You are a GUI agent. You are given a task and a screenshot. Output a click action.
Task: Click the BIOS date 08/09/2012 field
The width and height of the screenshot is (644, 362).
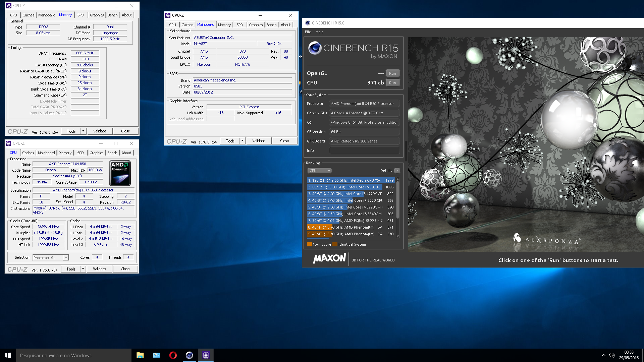tap(242, 92)
